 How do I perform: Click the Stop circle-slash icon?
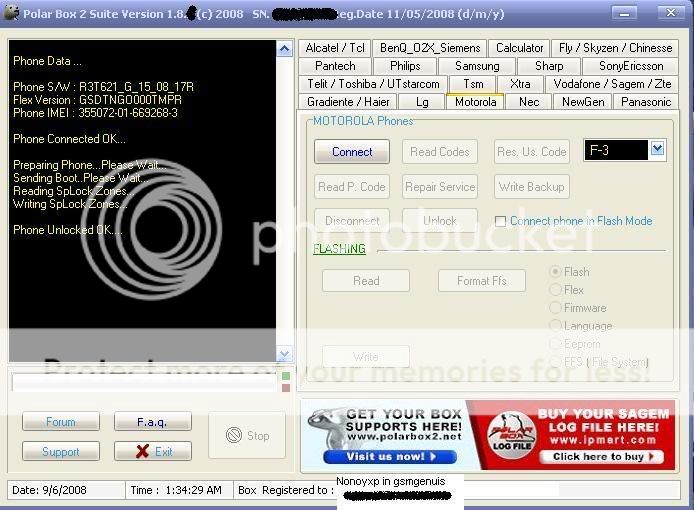point(234,436)
